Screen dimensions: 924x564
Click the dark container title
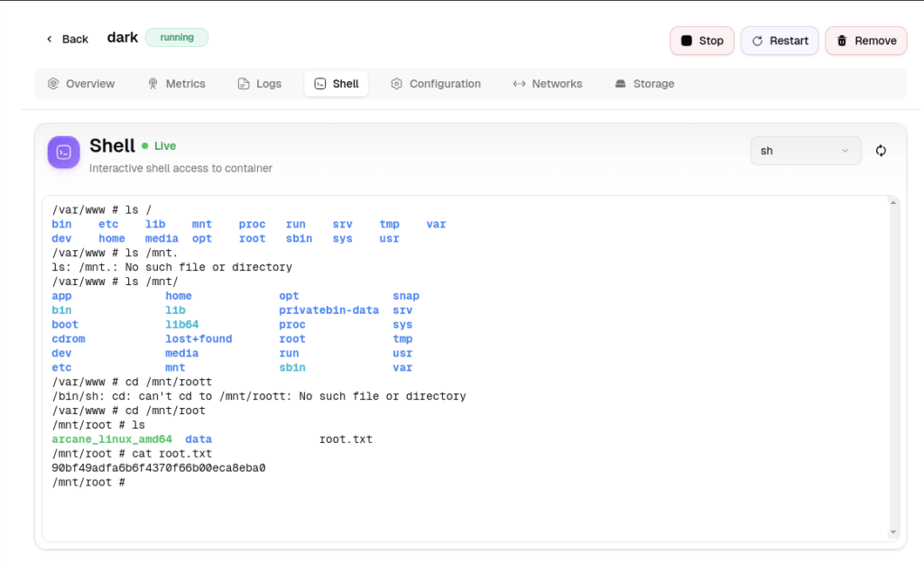tap(123, 37)
